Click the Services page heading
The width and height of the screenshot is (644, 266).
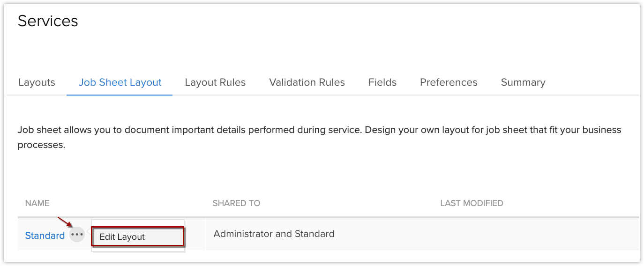pos(48,21)
